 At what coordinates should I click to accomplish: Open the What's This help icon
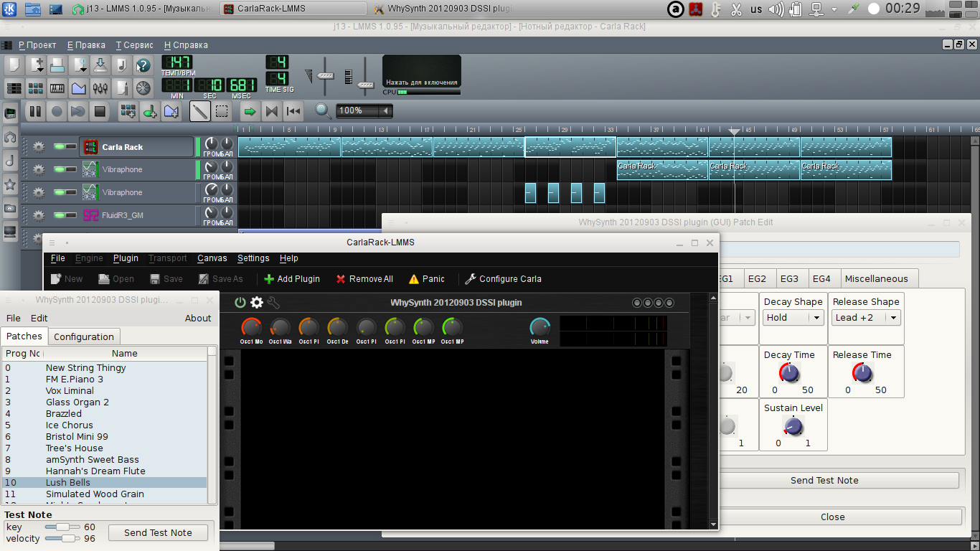143,65
